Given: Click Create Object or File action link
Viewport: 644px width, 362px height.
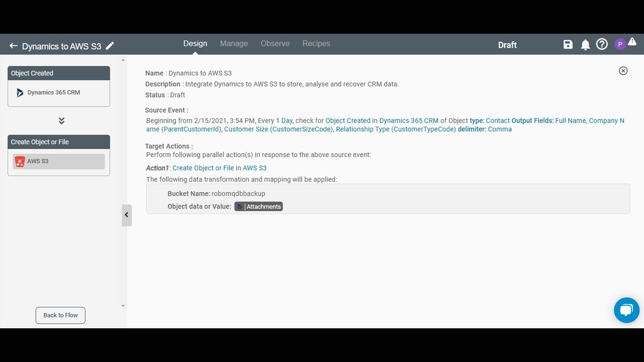Looking at the screenshot, I should 203,168.
